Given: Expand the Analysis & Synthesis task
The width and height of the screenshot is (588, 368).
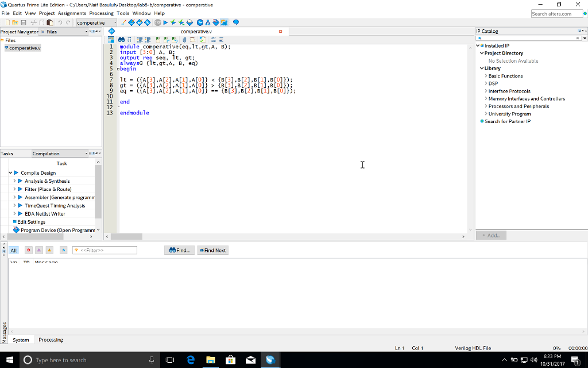Looking at the screenshot, I should pos(15,181).
